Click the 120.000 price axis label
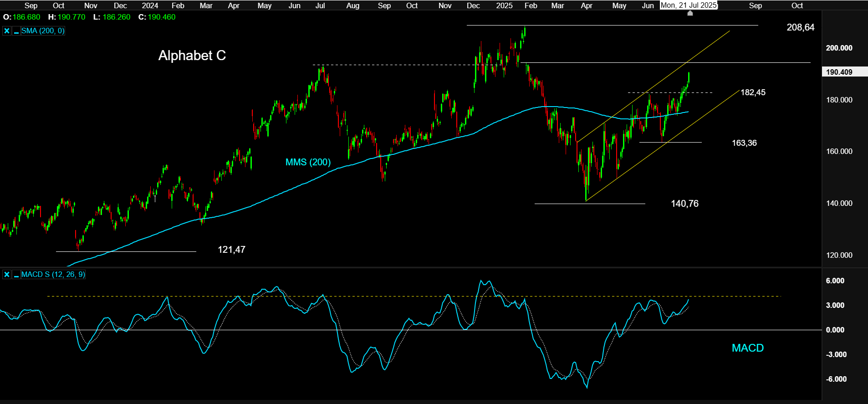Screen dimensions: 868x404 [x=839, y=255]
